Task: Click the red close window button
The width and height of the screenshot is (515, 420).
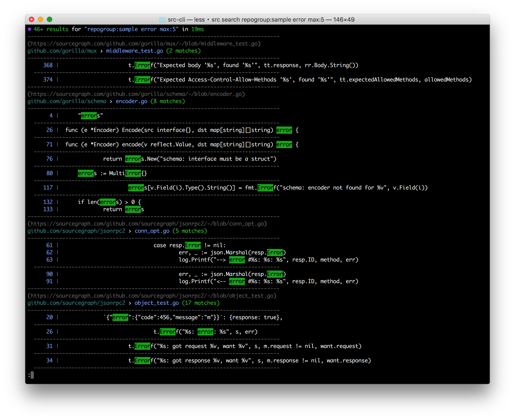Action: coord(32,19)
